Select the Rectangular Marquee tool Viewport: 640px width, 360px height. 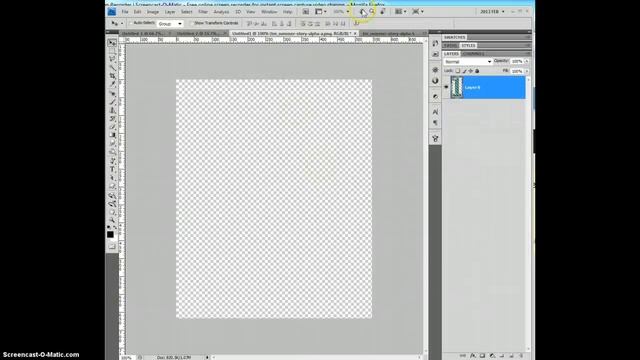pos(112,51)
